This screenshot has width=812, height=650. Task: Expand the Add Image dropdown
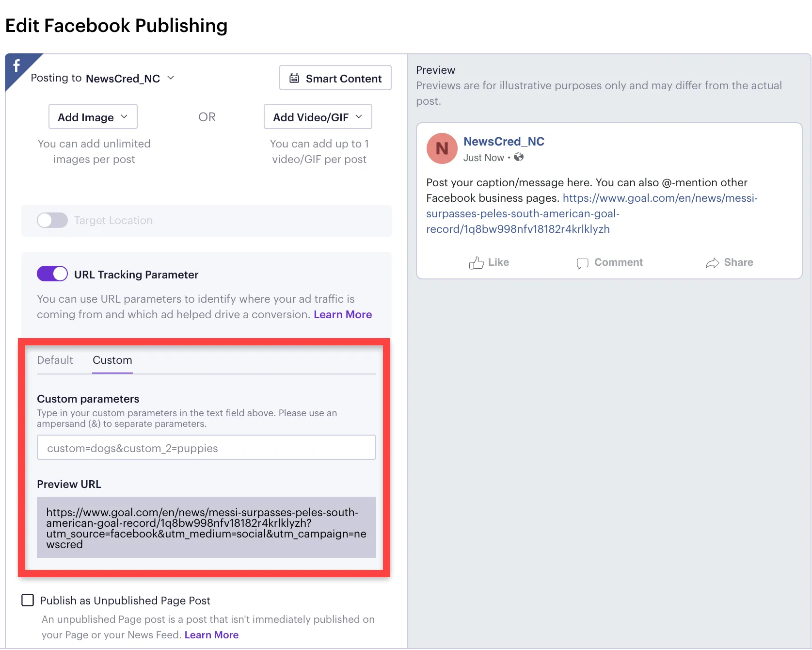click(x=93, y=116)
